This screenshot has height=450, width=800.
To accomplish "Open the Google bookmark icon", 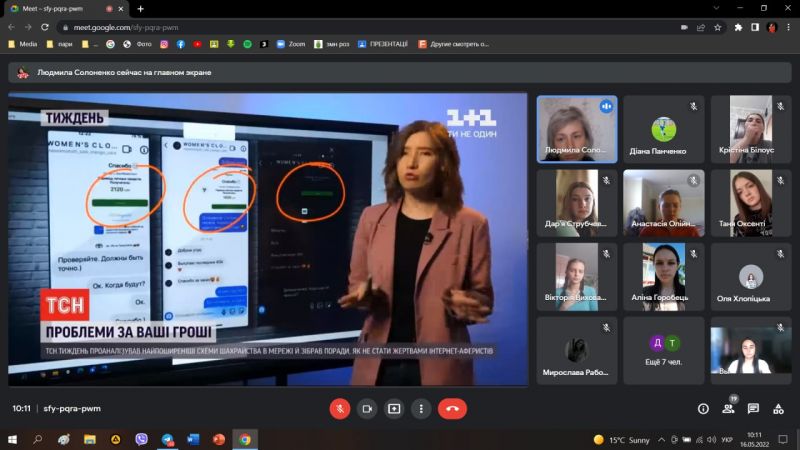I will 110,44.
